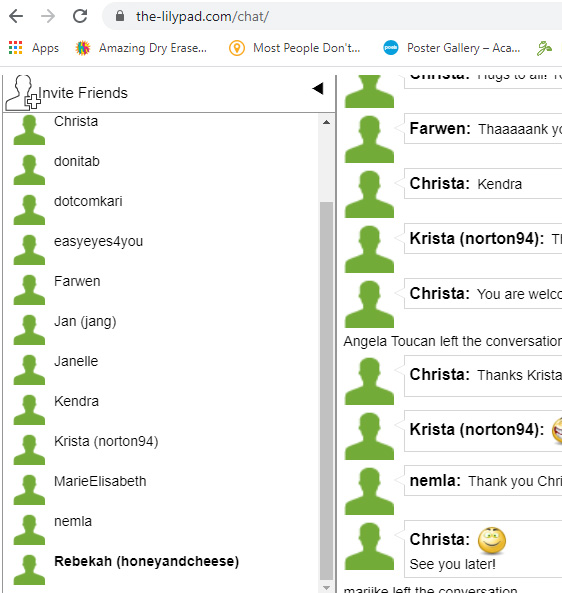The image size is (562, 593).
Task: Select dotcomkari in user list
Action: [x=88, y=201]
